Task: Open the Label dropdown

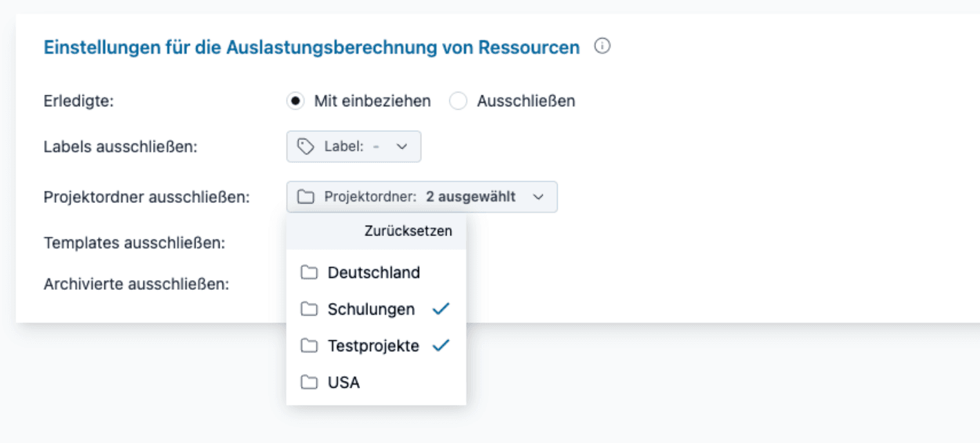Action: tap(354, 146)
